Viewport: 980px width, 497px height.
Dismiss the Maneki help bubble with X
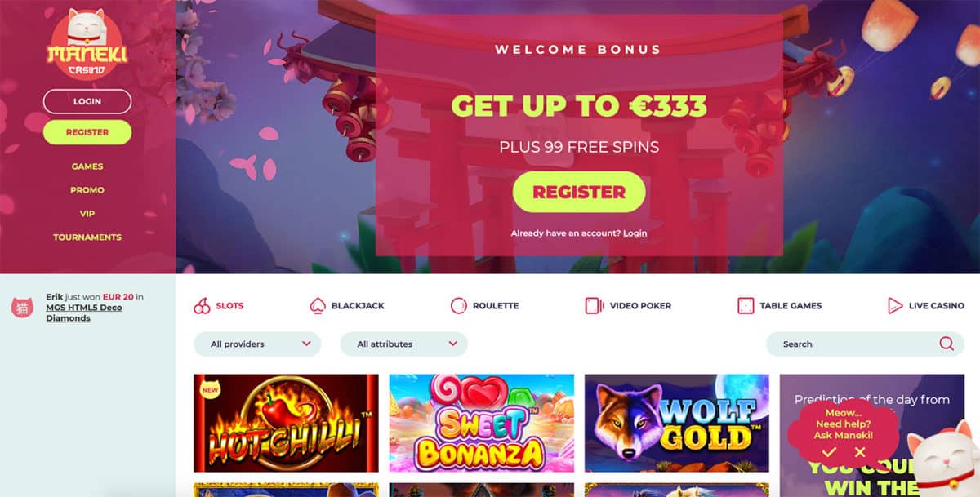860,451
